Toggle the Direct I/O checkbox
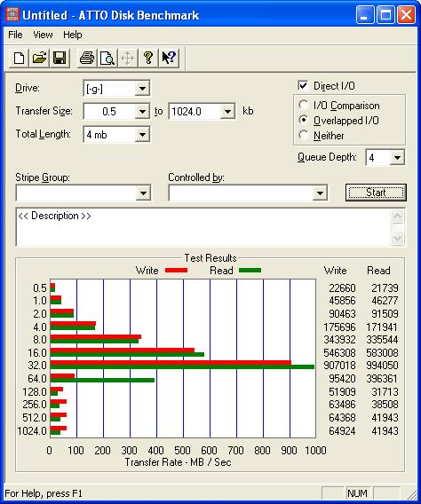 click(x=303, y=86)
